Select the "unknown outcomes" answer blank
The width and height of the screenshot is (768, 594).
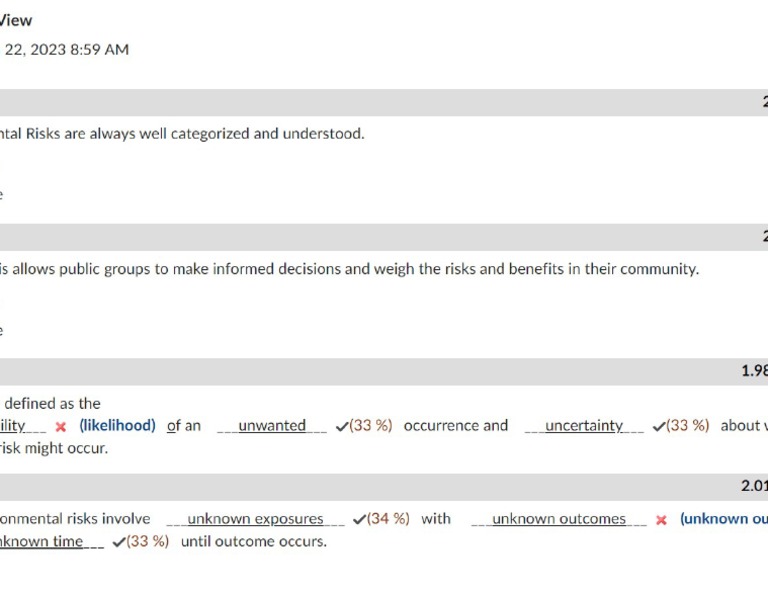558,519
